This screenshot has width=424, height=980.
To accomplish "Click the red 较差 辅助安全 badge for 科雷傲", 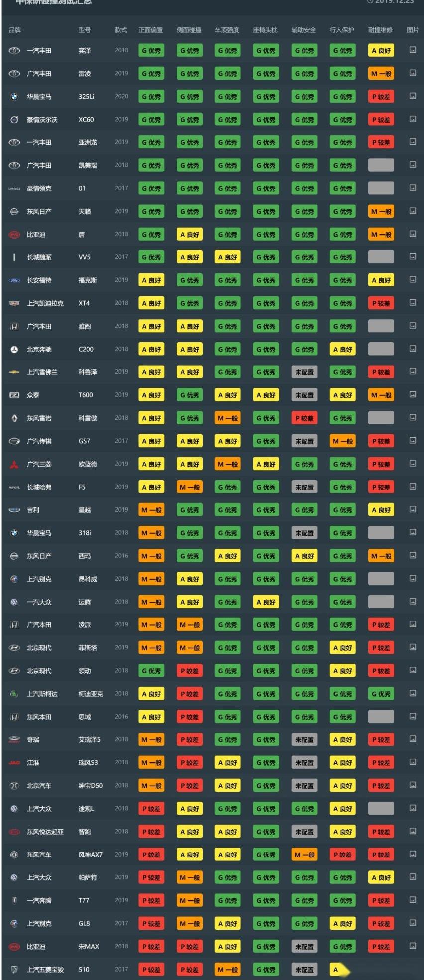I will (x=304, y=418).
